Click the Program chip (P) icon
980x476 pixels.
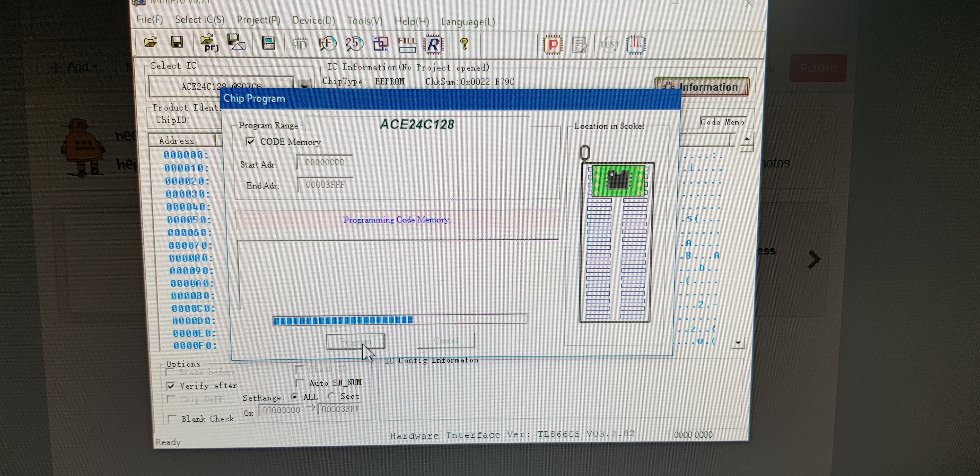[553, 45]
